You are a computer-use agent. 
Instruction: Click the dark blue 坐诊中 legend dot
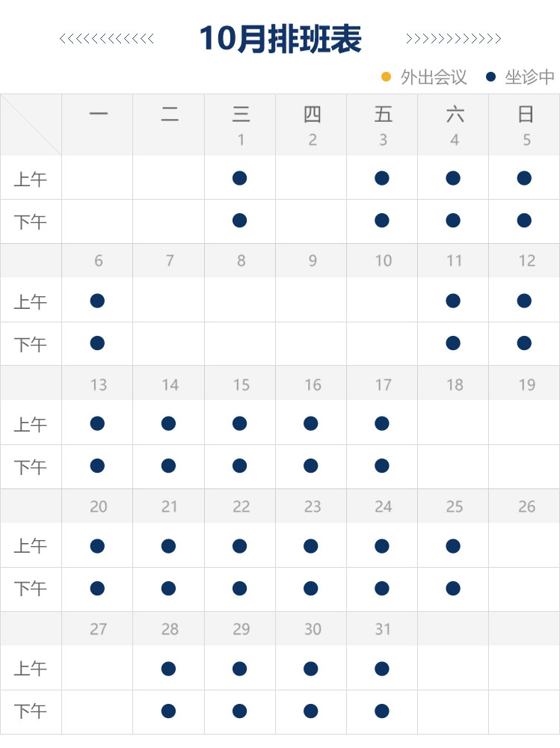[491, 76]
